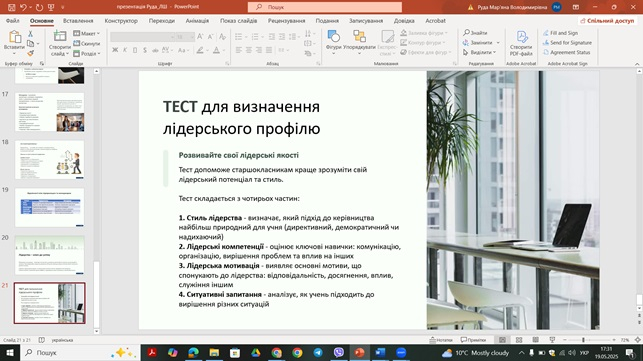The height and width of the screenshot is (361, 643).
Task: Start Slide Show from status bar
Action: 552,340
